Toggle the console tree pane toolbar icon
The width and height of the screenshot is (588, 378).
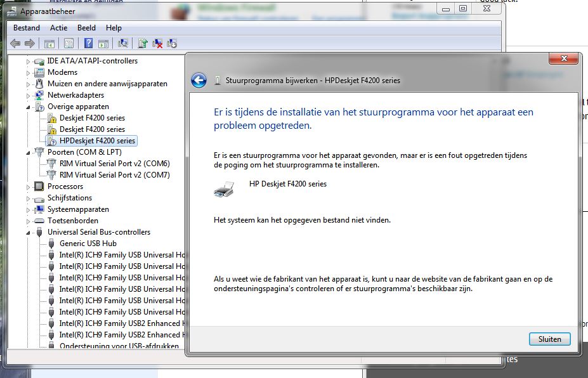pos(49,44)
